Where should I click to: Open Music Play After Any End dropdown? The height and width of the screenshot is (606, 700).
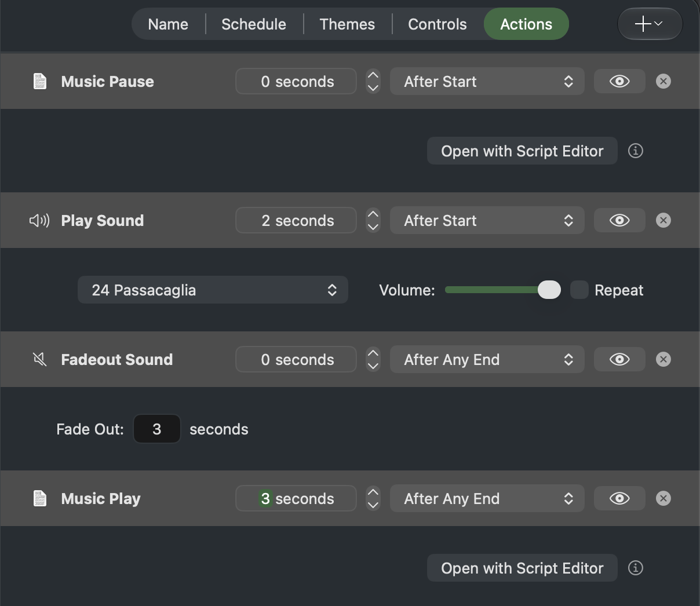(x=487, y=498)
